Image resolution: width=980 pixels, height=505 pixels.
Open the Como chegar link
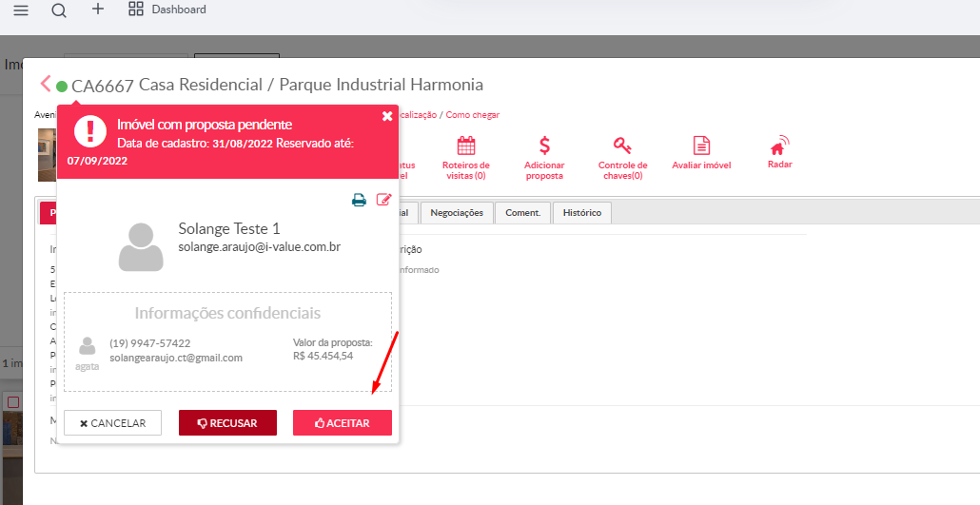pyautogui.click(x=473, y=115)
